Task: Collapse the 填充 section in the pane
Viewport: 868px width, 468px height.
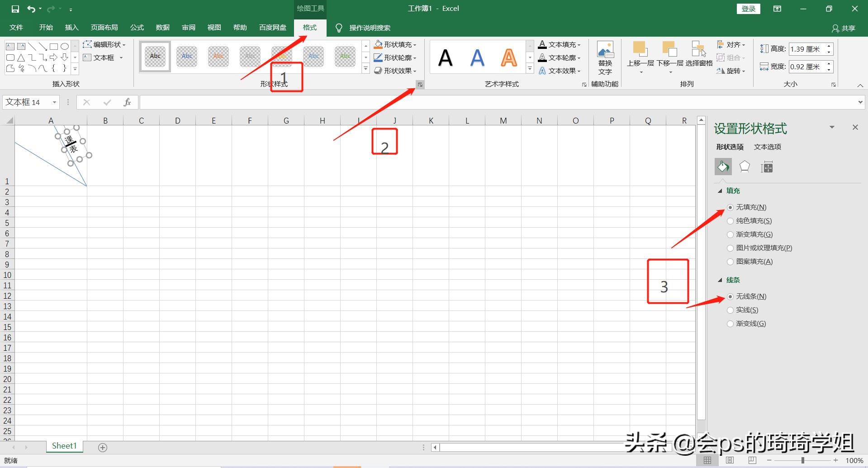Action: [x=721, y=191]
